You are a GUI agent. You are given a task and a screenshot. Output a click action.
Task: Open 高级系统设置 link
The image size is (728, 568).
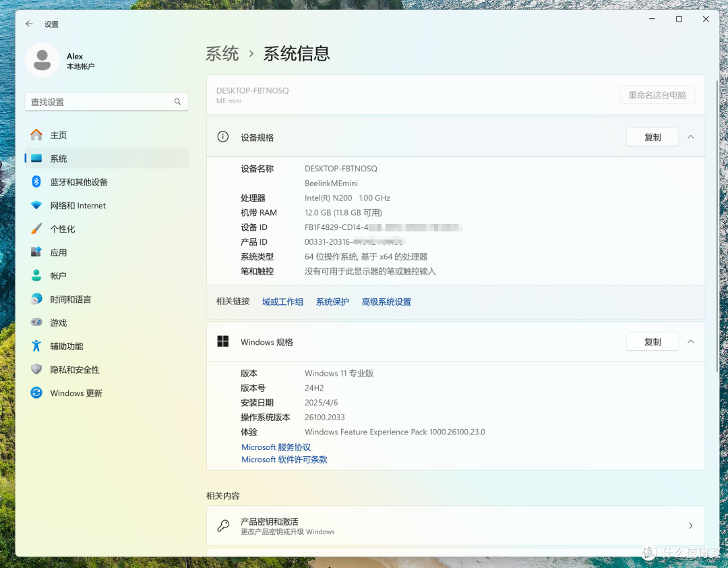tap(386, 302)
